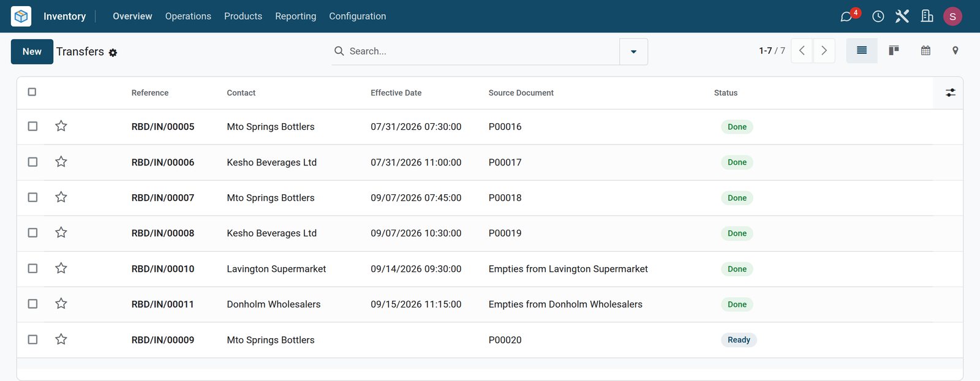Switch to kanban view
The image size is (980, 381).
[894, 50]
